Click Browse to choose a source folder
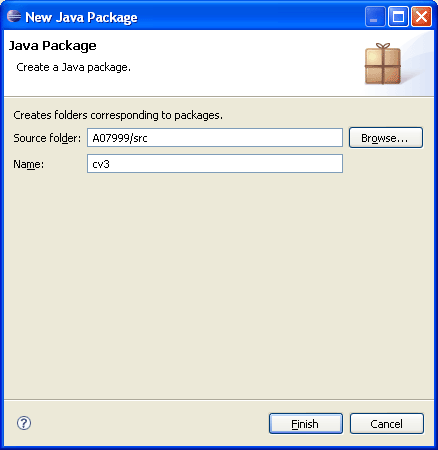 (x=386, y=138)
